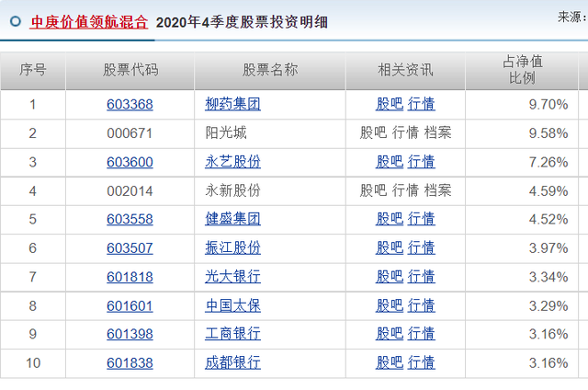Open 健盛集团 stock page

[x=232, y=219]
